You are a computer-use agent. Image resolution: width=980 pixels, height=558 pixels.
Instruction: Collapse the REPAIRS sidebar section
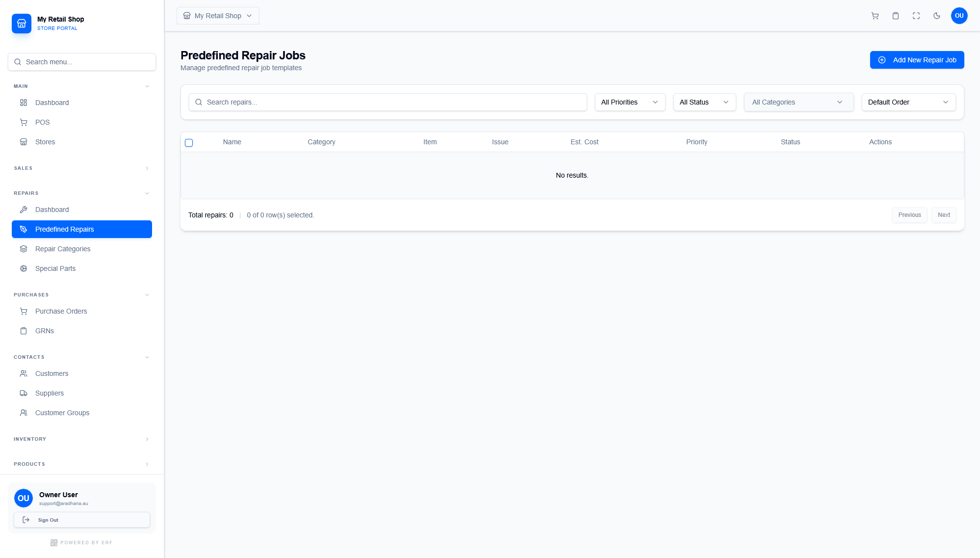click(x=81, y=193)
